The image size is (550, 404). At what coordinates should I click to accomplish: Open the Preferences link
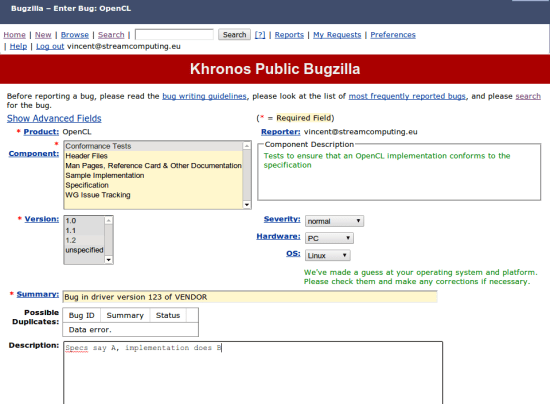click(393, 35)
